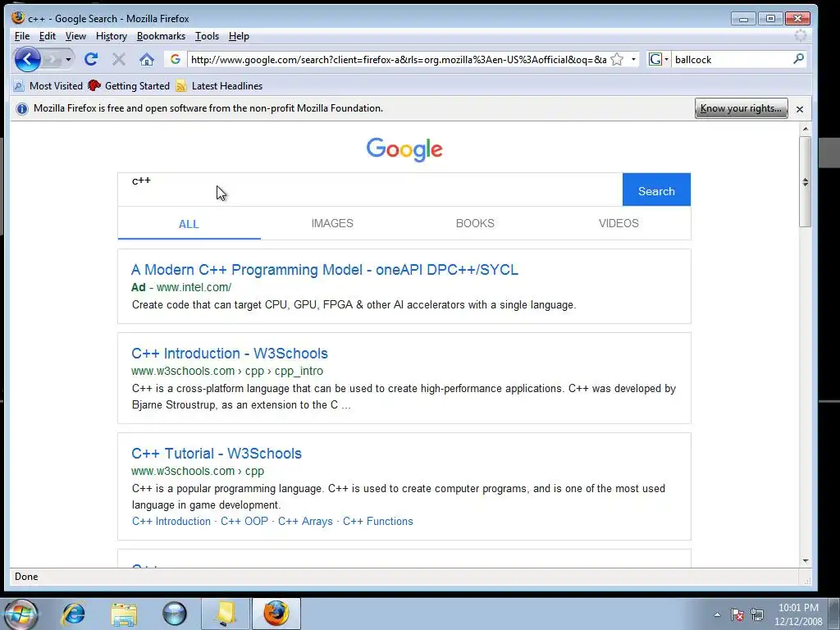Reload the page with the refresh icon
The image size is (840, 630).
pos(91,59)
